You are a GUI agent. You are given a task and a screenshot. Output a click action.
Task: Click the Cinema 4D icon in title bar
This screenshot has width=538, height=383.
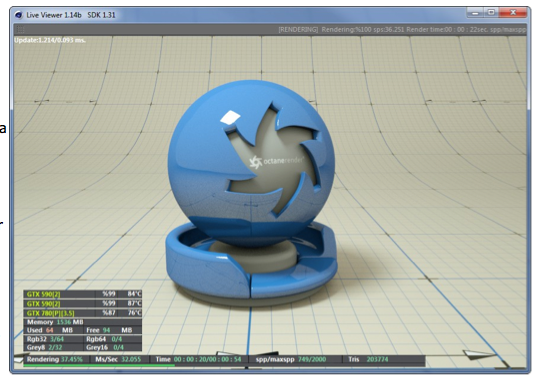point(19,15)
